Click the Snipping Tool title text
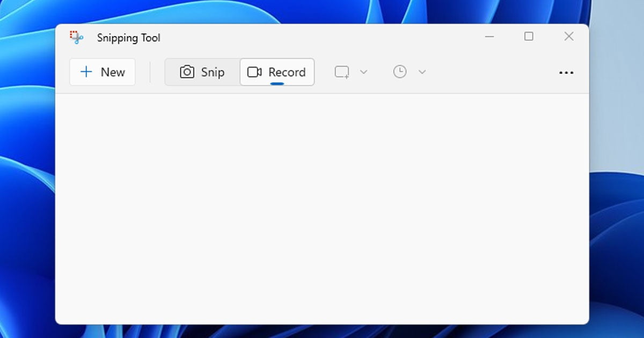Screen dimensions: 644x338 tap(129, 38)
